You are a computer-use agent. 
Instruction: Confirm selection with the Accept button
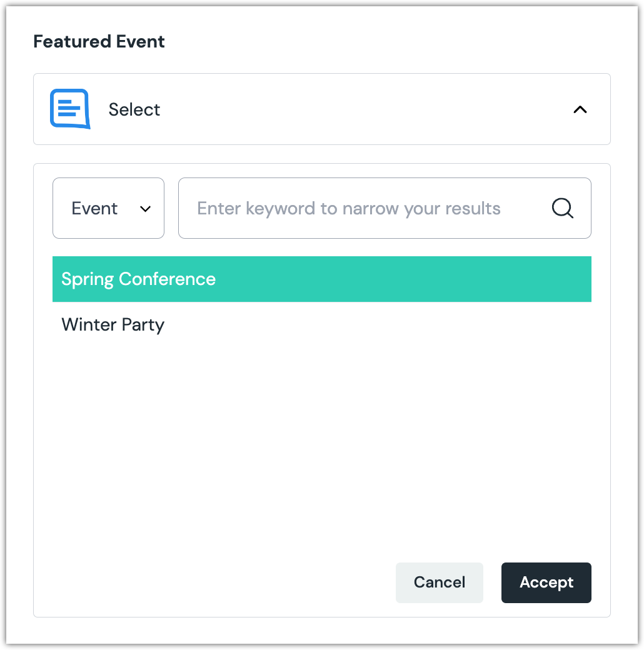click(546, 582)
